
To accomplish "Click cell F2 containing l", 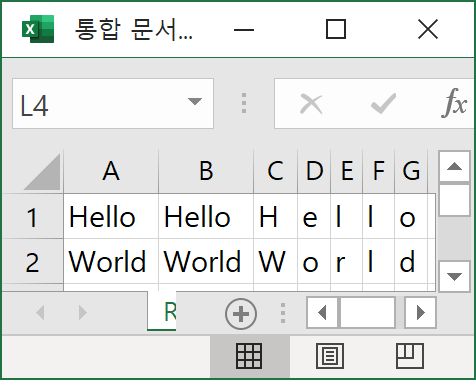I will click(x=379, y=262).
